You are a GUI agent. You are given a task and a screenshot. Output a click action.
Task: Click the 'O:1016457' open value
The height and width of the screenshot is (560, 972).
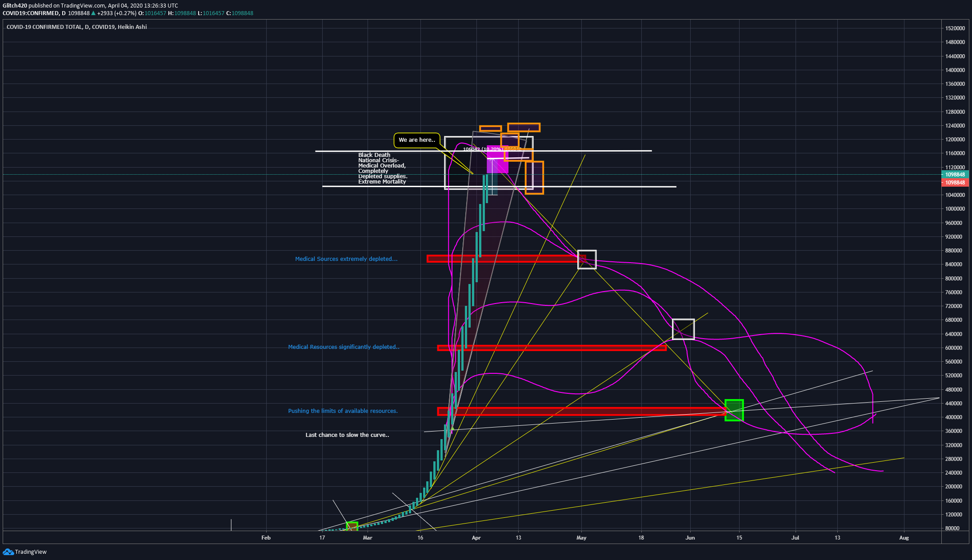[152, 13]
